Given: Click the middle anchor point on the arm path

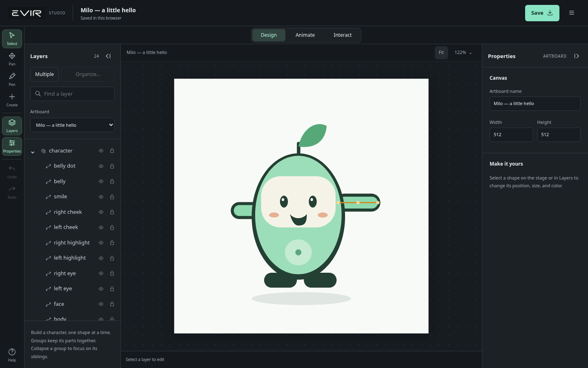Looking at the screenshot, I should [358, 203].
